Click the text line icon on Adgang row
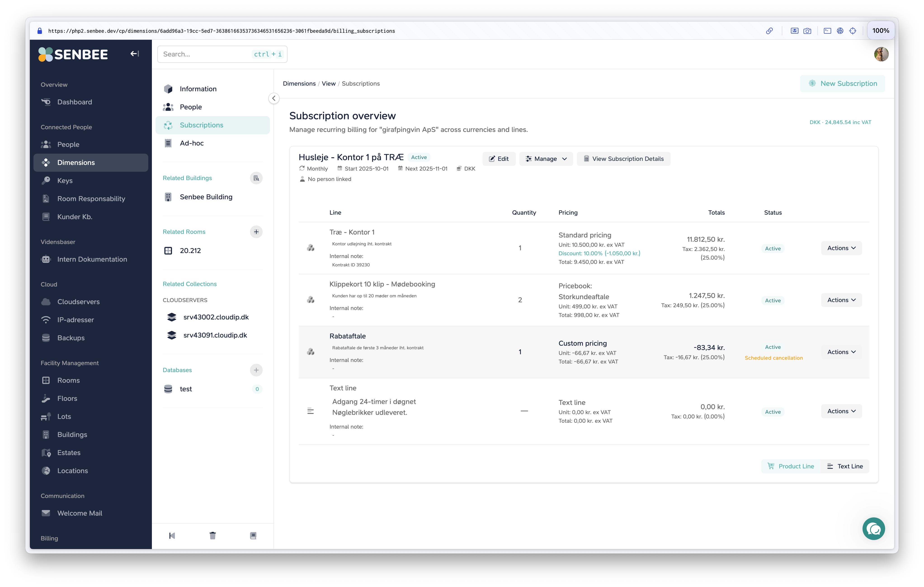 310,411
